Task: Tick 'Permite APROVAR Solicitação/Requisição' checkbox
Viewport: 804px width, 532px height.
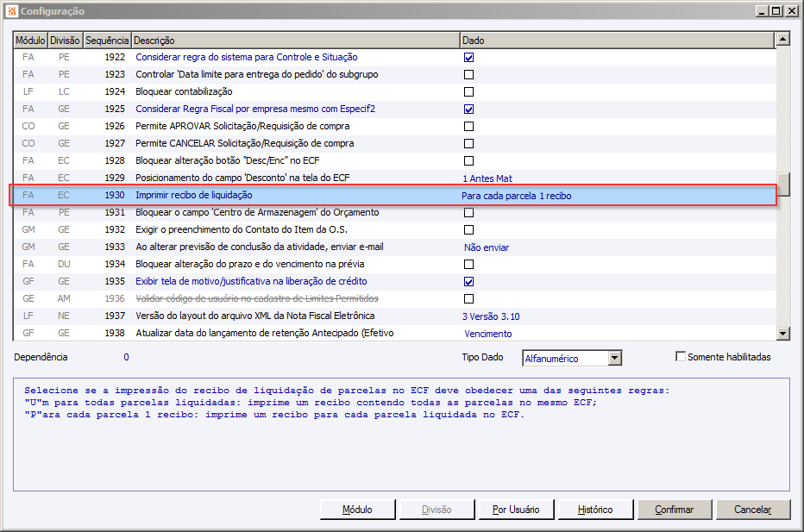Action: 468,126
